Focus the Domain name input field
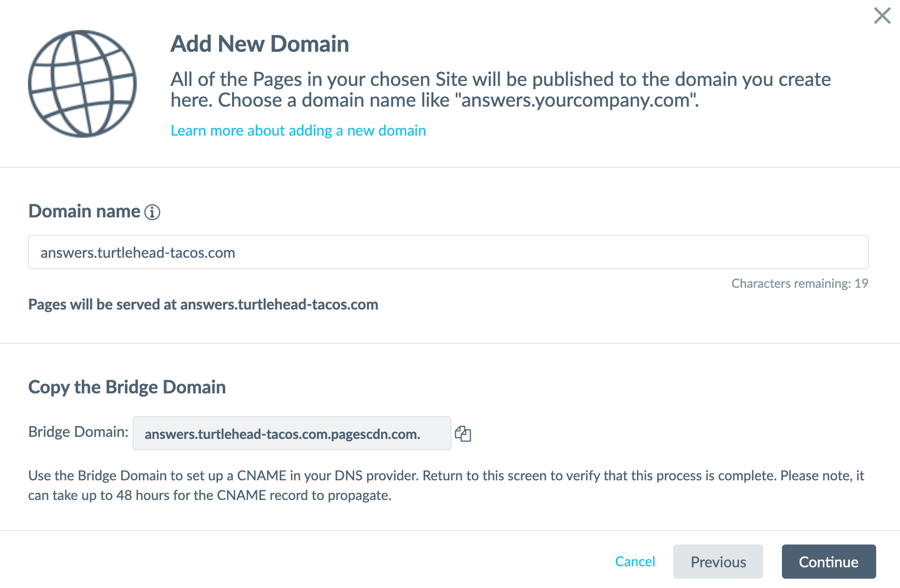This screenshot has height=588, width=900. (x=448, y=252)
